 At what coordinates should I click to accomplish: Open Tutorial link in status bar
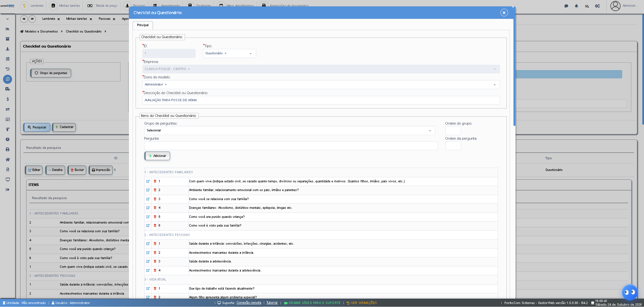(272, 303)
